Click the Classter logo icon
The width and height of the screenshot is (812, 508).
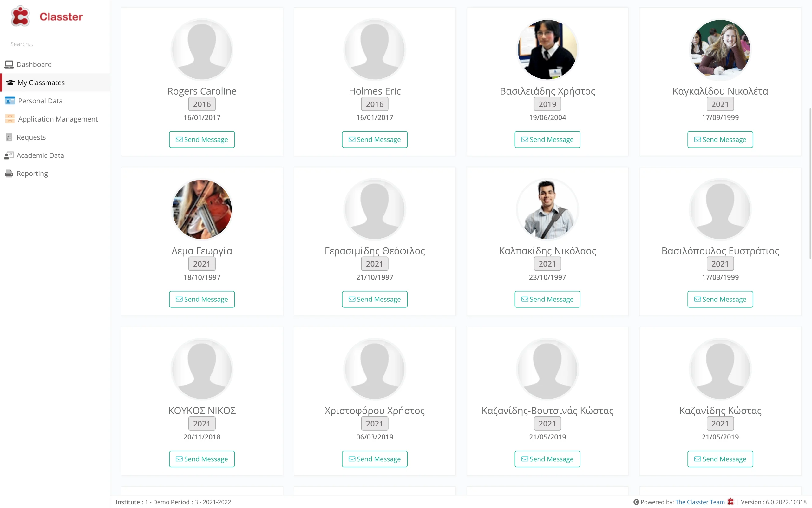20,16
